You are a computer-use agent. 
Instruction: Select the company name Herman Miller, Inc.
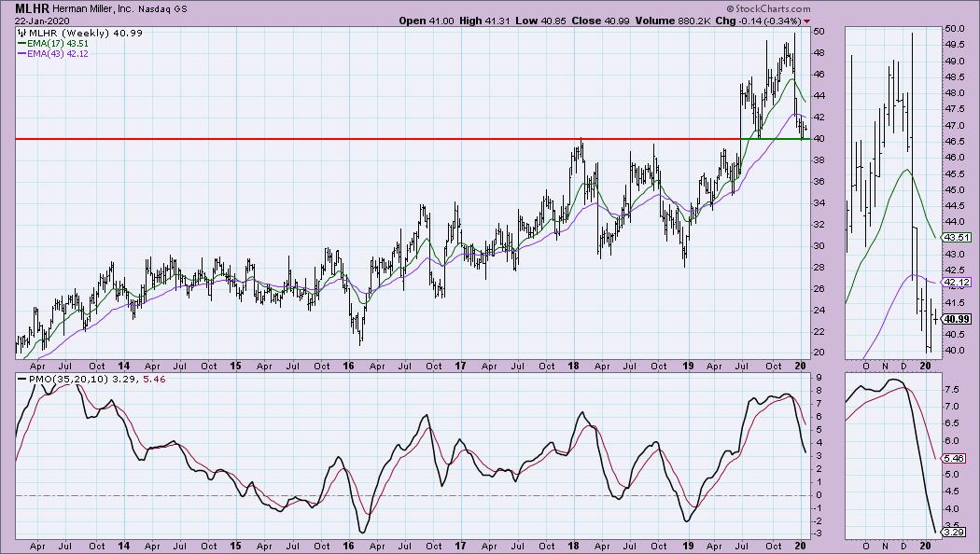tap(91, 9)
